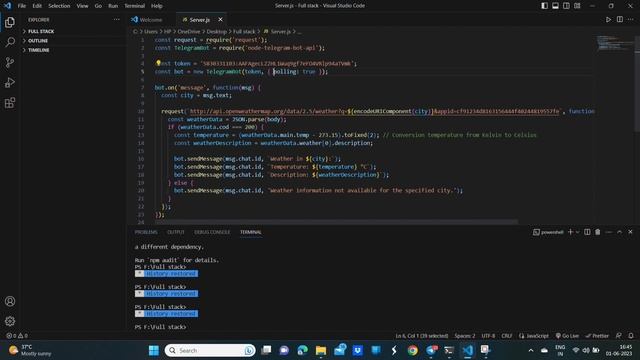This screenshot has height=360, width=640.
Task: Click the OneDrive breadcrumb segment
Action: (x=189, y=31)
